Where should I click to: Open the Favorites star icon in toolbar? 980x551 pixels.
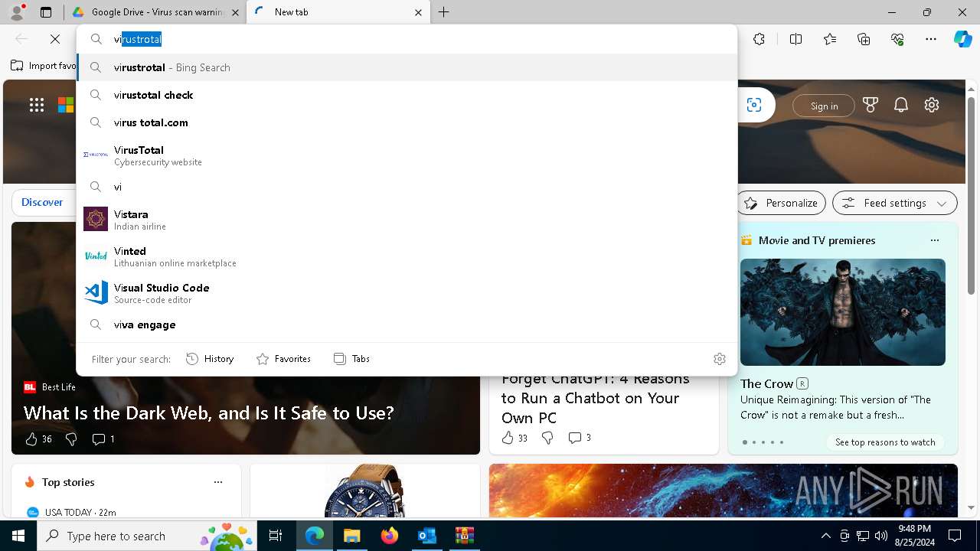830,39
